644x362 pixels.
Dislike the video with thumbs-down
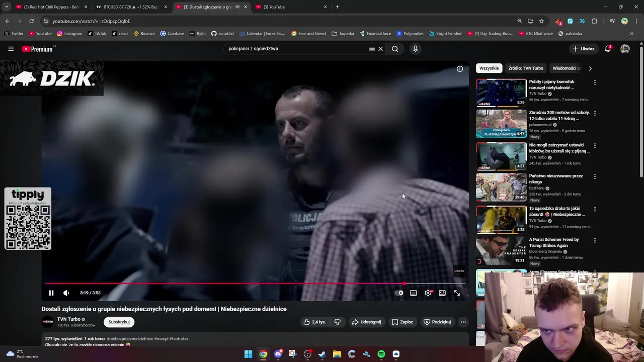click(x=338, y=322)
